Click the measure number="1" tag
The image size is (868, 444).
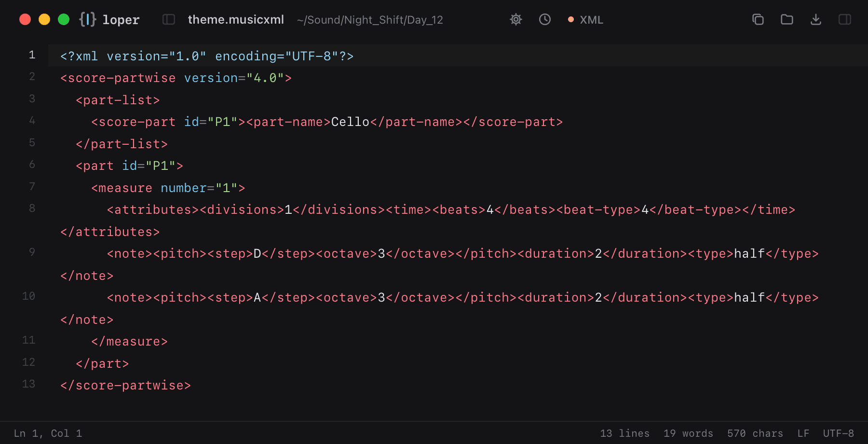pyautogui.click(x=168, y=188)
